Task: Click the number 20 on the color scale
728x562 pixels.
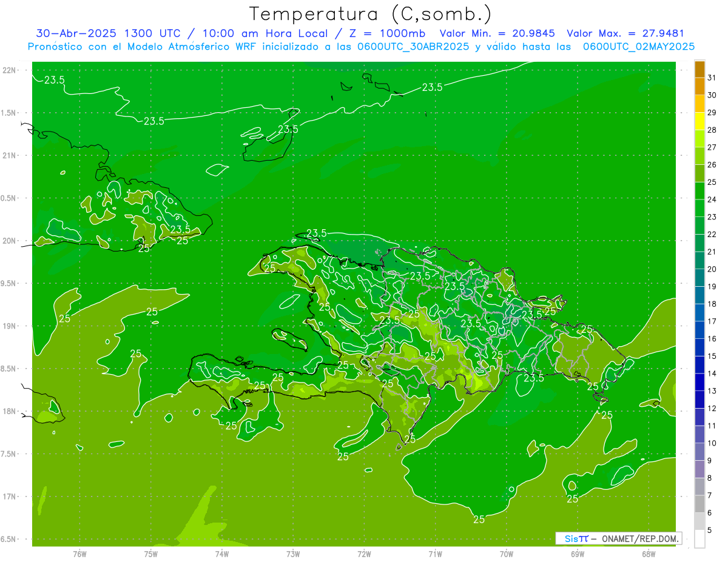Action: tap(712, 269)
